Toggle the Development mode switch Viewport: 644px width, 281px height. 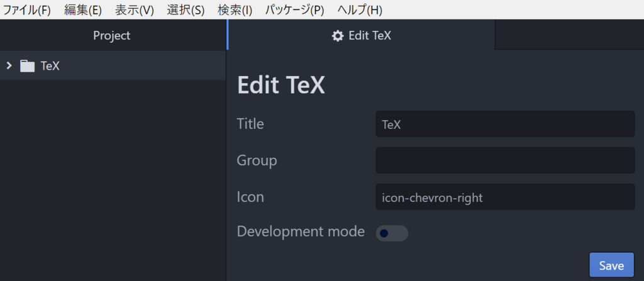392,233
